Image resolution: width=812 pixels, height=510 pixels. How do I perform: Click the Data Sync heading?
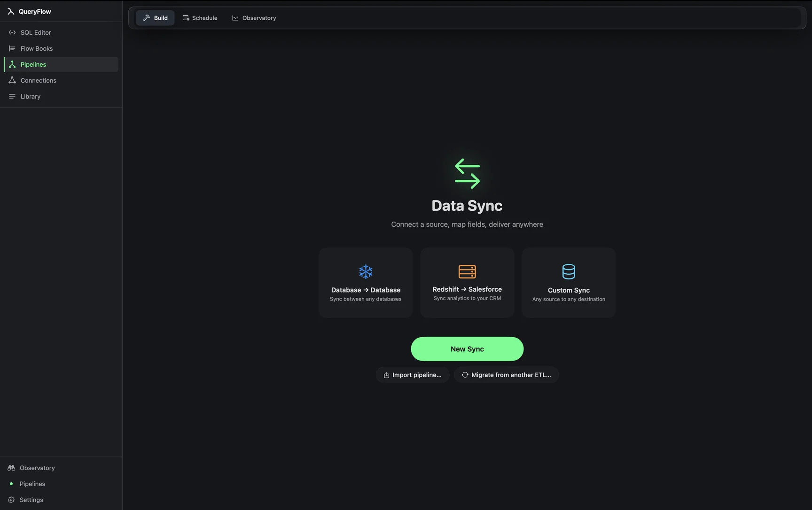coord(467,206)
